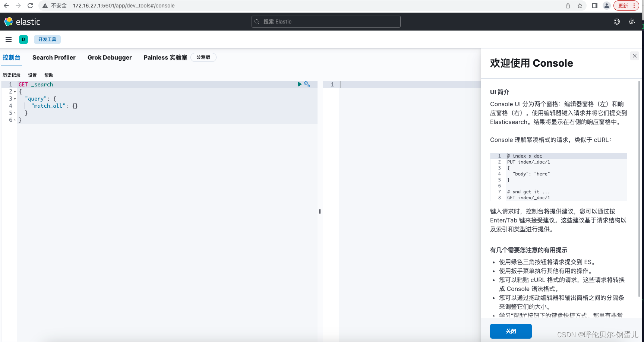Click fold arrow on line 5
Image resolution: width=644 pixels, height=342 pixels.
[x=15, y=113]
